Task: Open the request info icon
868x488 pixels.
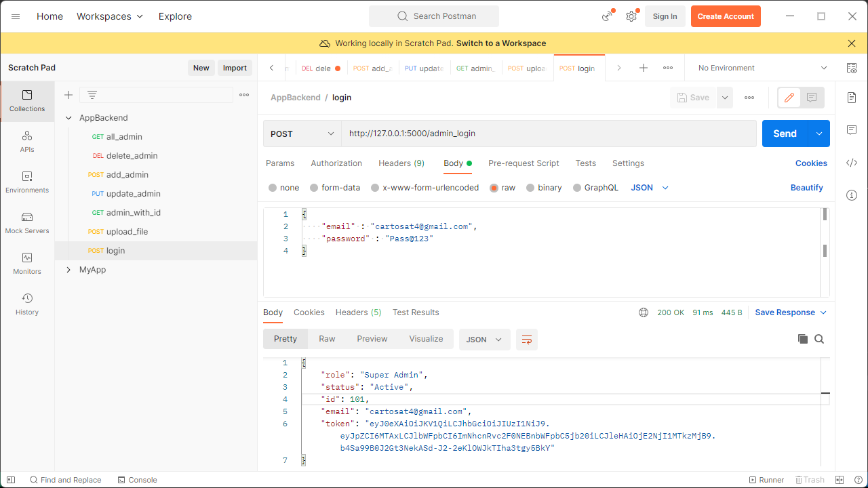Action: click(x=852, y=195)
